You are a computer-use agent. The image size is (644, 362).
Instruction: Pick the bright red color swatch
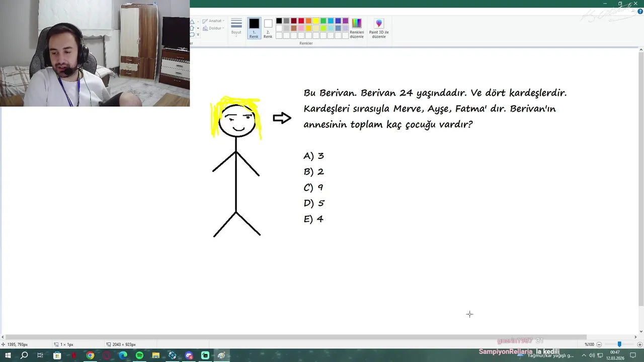tap(301, 21)
